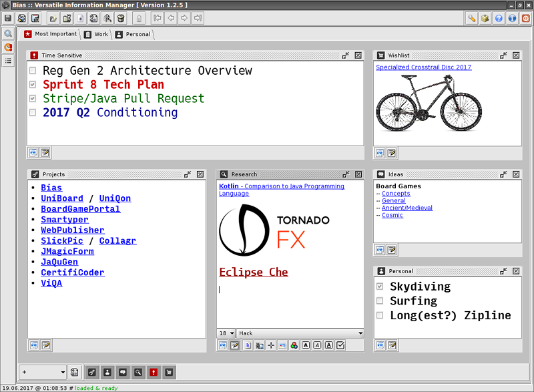
Task: Open the plus dropdown in the bottom bar
Action: click(x=43, y=372)
